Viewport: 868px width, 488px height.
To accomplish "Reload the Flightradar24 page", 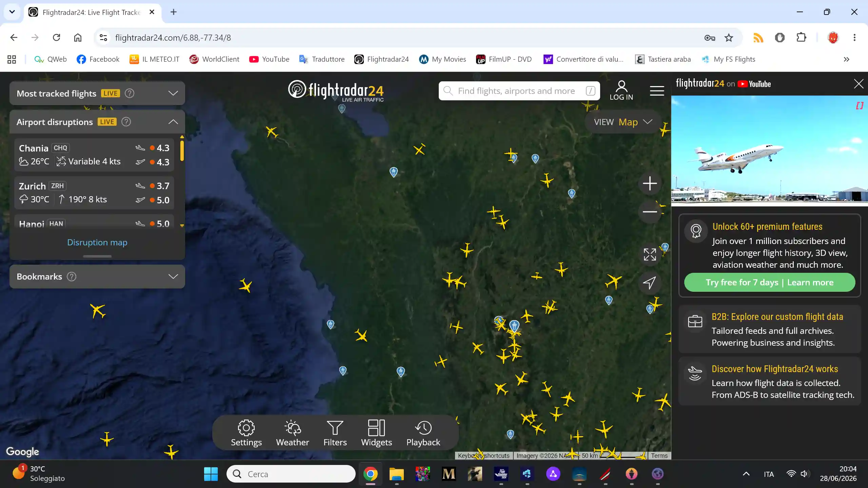I will pyautogui.click(x=56, y=38).
